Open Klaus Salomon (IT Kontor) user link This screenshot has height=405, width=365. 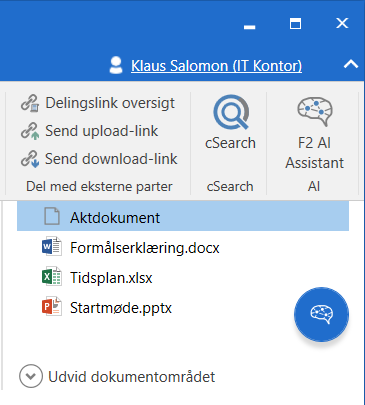[216, 66]
